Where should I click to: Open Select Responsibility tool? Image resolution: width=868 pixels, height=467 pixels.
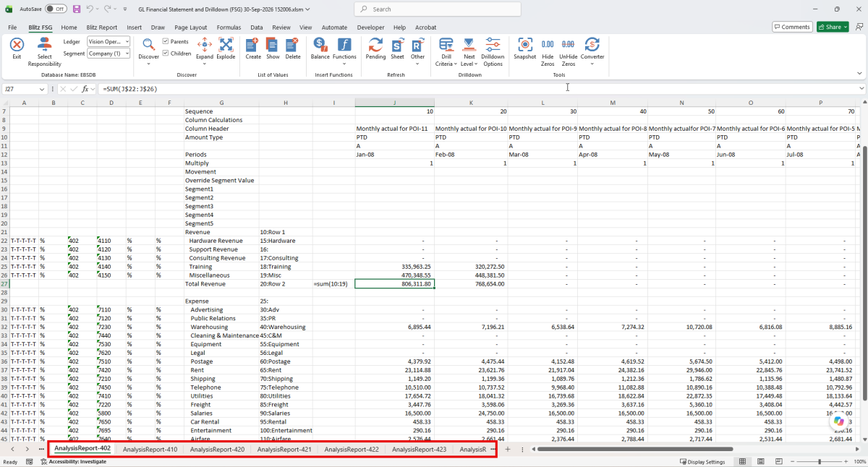[x=45, y=51]
